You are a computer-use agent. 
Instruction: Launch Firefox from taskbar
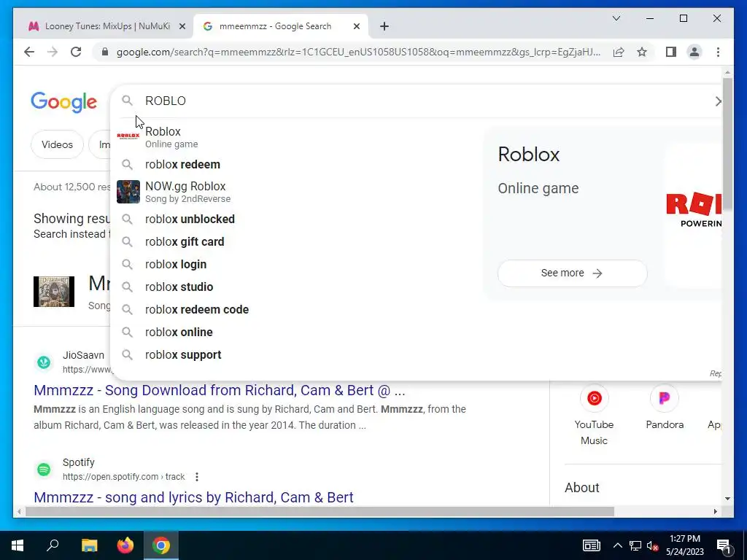125,545
